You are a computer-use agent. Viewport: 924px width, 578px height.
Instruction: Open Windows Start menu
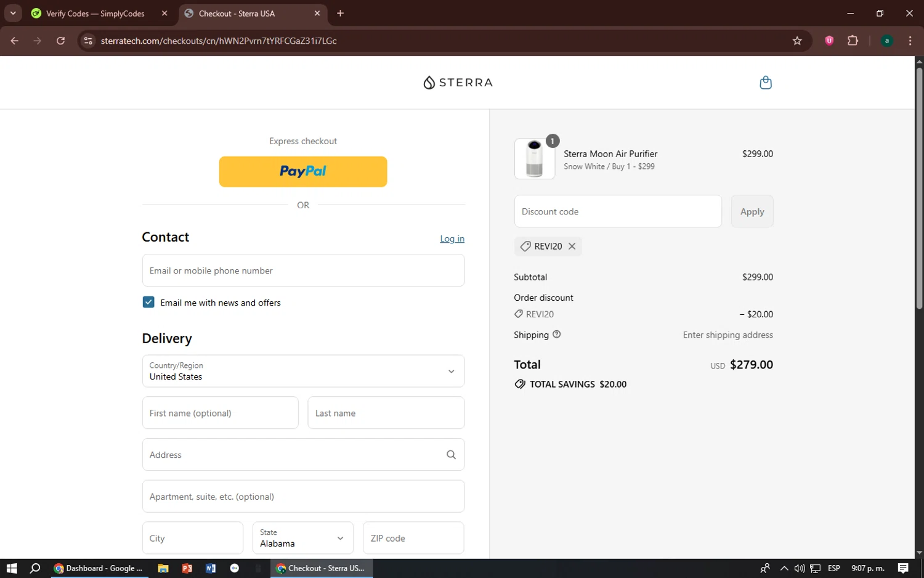pyautogui.click(x=12, y=568)
